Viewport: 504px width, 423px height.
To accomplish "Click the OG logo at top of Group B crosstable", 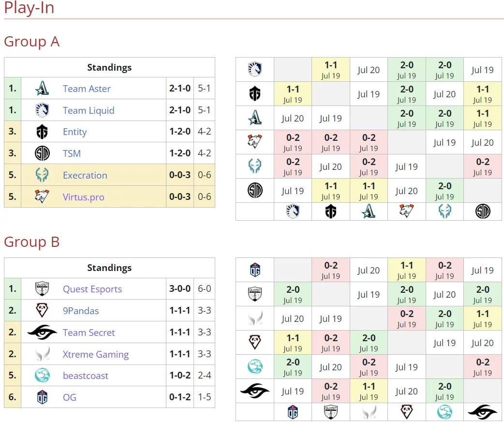I will tap(255, 270).
